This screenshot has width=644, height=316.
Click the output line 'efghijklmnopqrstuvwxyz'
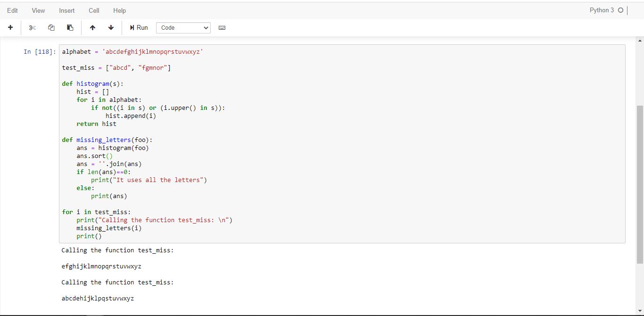(x=101, y=266)
